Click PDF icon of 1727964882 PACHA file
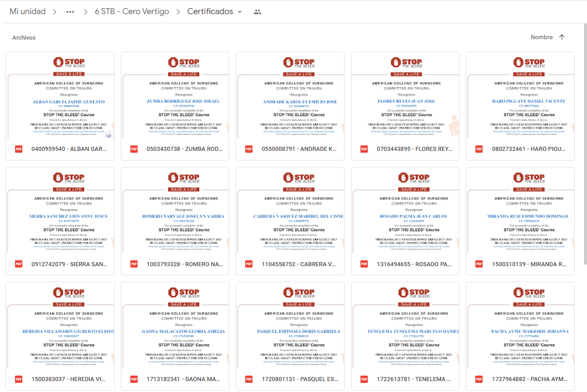 [479, 379]
